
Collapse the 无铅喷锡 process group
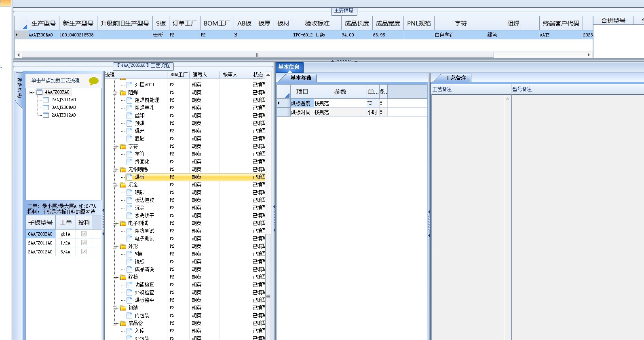coord(115,170)
